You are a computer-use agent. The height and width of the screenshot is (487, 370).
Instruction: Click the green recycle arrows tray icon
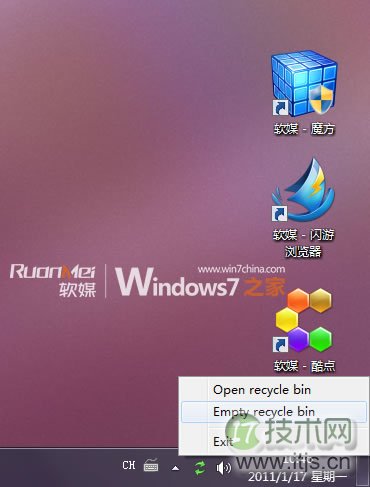(200, 467)
